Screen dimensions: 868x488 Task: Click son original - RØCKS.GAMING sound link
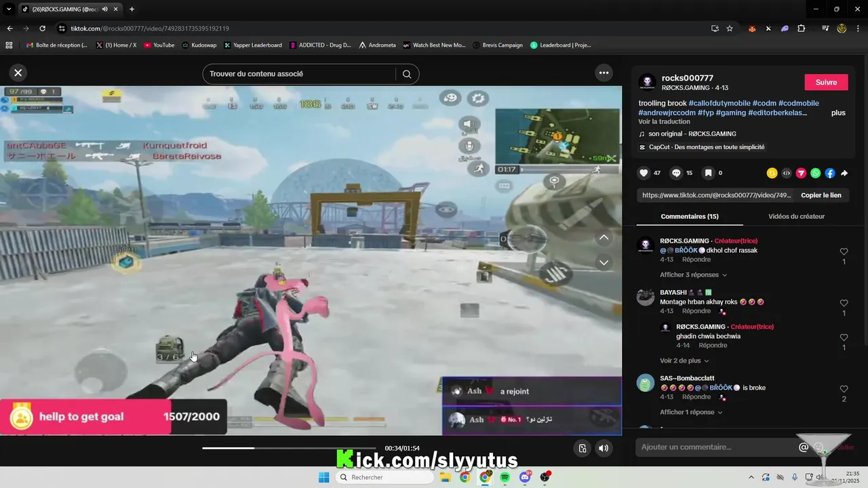pos(692,134)
